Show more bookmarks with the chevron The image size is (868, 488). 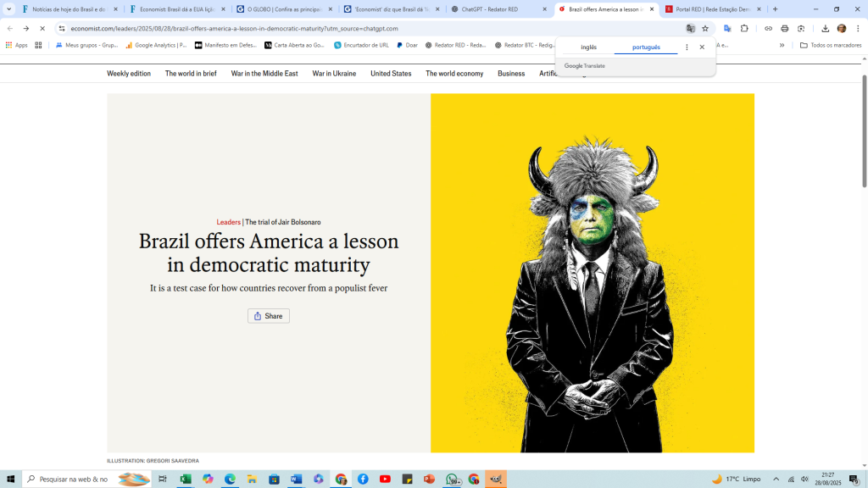tap(782, 45)
